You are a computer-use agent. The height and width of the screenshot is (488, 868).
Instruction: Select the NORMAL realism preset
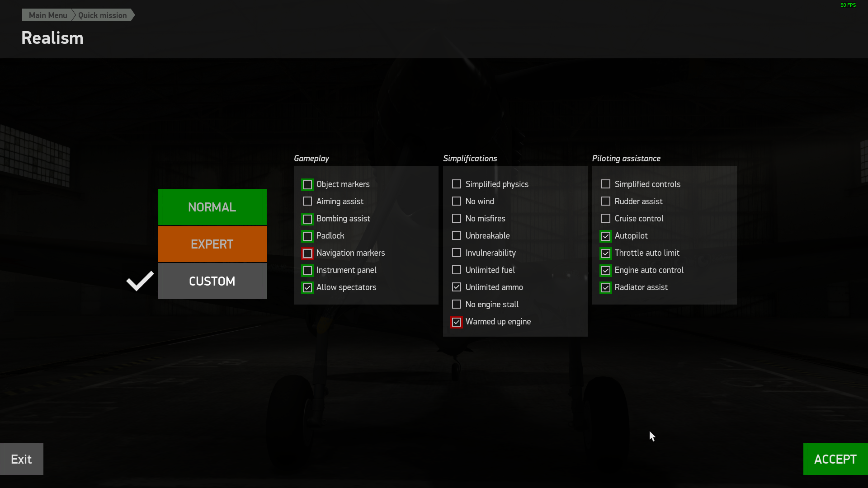click(x=212, y=207)
